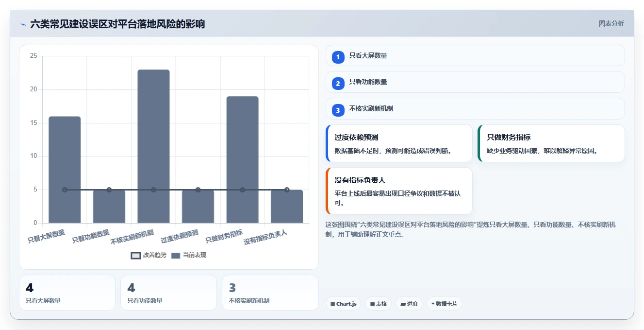The image size is (644, 330).
Task: Click the Chart.js tag chip
Action: pyautogui.click(x=343, y=304)
